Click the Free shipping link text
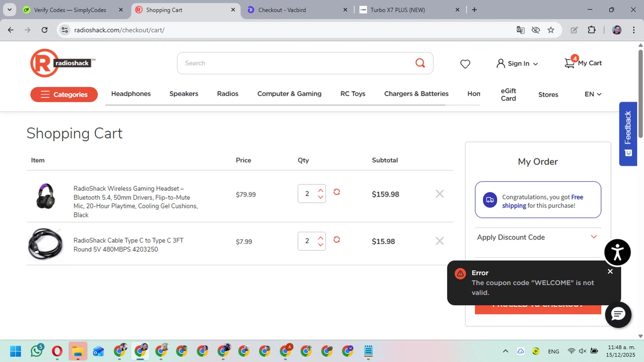Viewport: 644px width, 362px height. click(x=543, y=201)
